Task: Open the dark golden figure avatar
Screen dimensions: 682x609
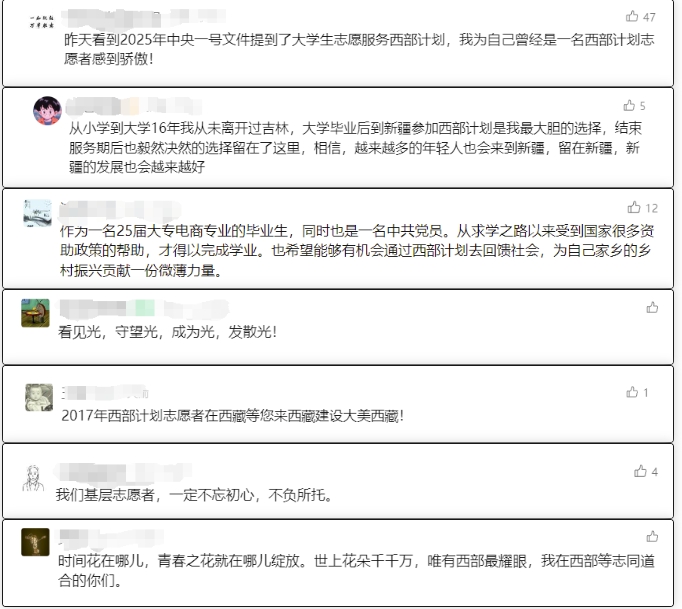Action: pyautogui.click(x=35, y=542)
